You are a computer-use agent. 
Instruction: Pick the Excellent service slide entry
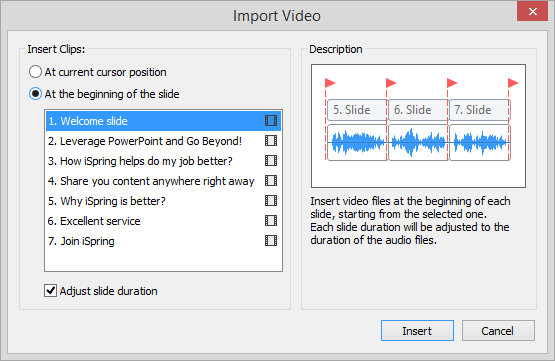click(164, 221)
